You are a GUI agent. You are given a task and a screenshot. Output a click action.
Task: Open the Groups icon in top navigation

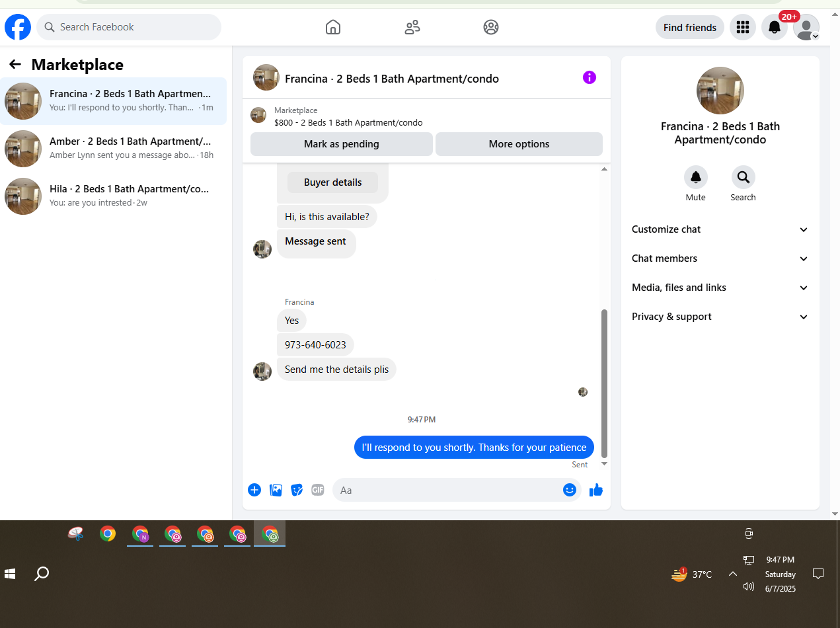point(491,27)
